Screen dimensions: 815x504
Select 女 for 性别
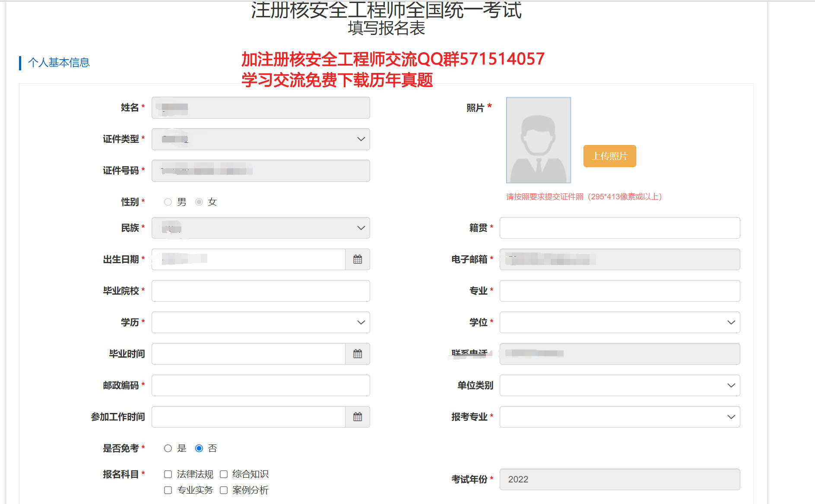(199, 202)
